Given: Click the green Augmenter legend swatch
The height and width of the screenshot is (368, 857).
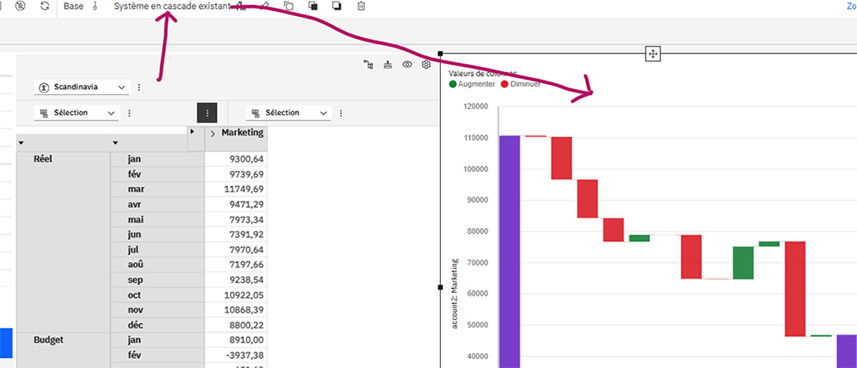Looking at the screenshot, I should pyautogui.click(x=453, y=84).
